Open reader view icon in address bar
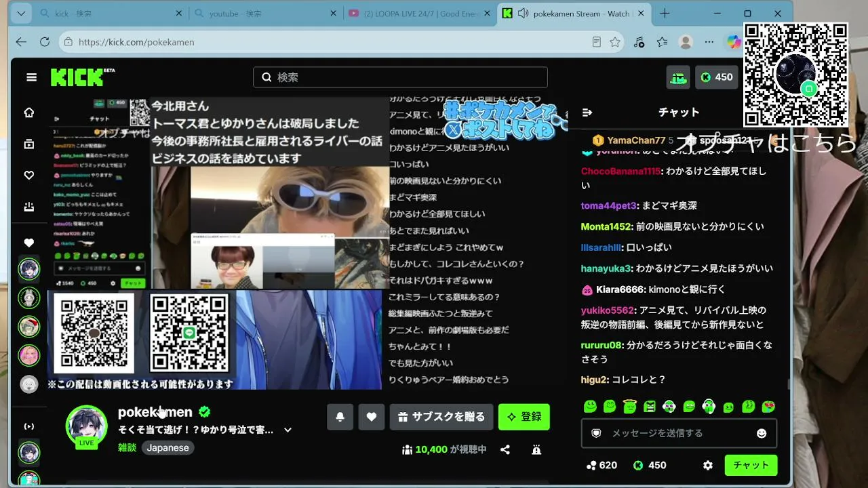Viewport: 868px width, 488px height. pos(596,42)
